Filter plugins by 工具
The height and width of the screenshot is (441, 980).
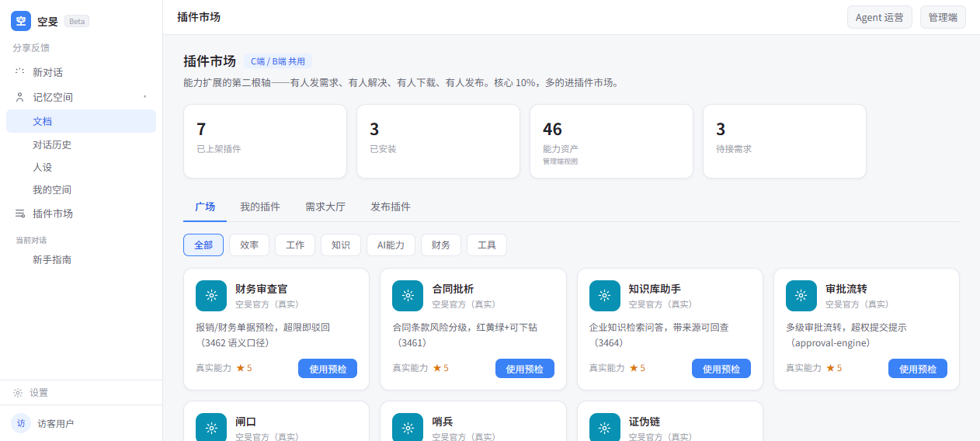pyautogui.click(x=487, y=245)
